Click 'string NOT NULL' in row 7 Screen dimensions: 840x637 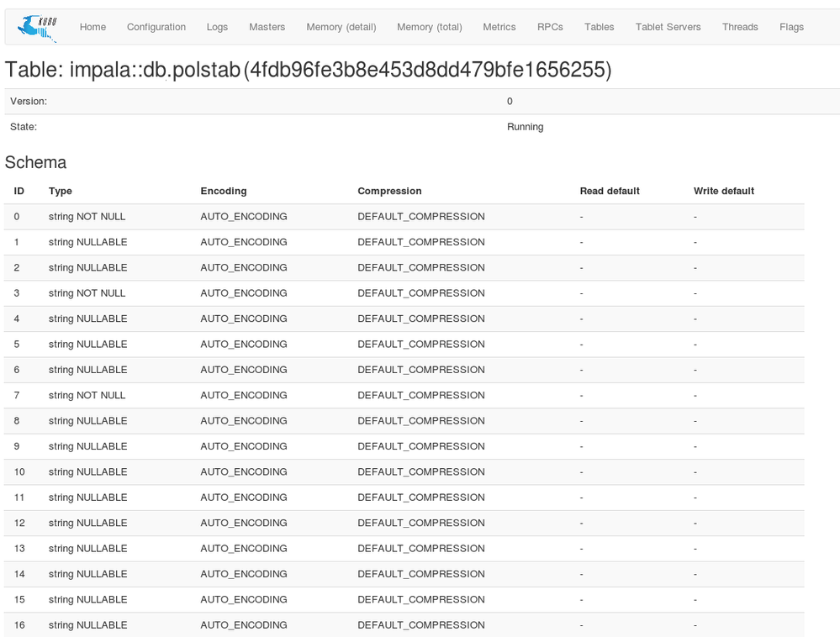[87, 396]
